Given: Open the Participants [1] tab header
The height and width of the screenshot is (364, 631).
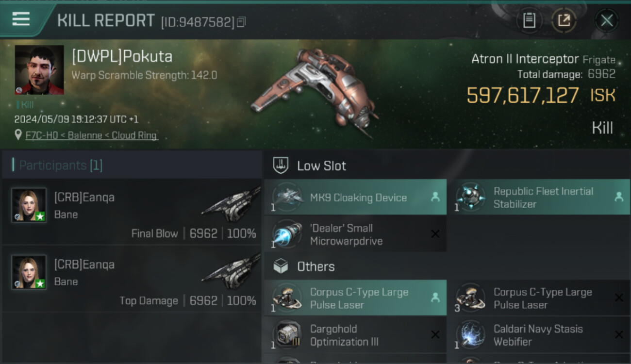Looking at the screenshot, I should coord(61,165).
